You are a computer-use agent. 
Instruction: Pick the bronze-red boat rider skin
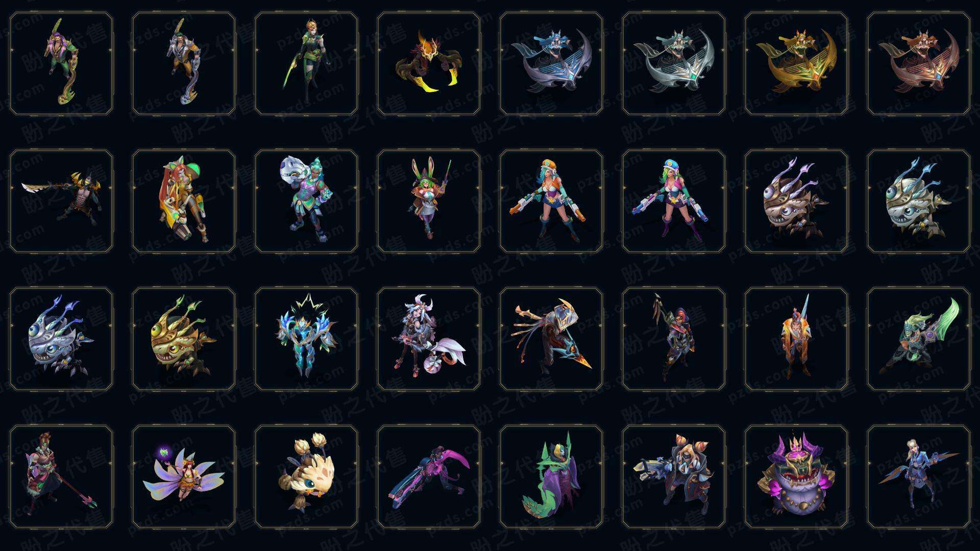919,64
